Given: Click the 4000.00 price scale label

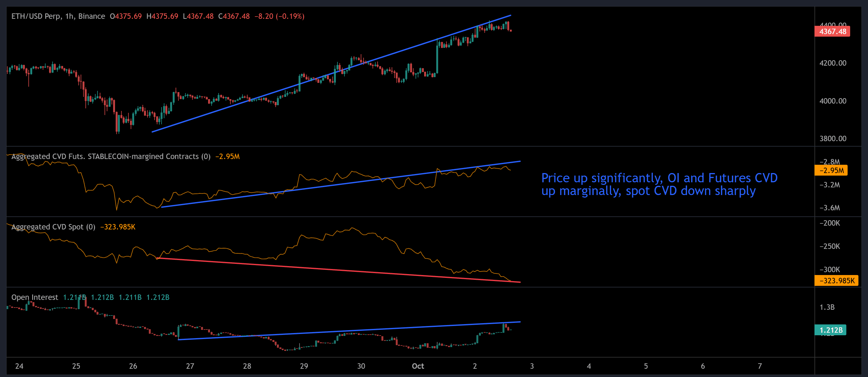Looking at the screenshot, I should click(833, 101).
